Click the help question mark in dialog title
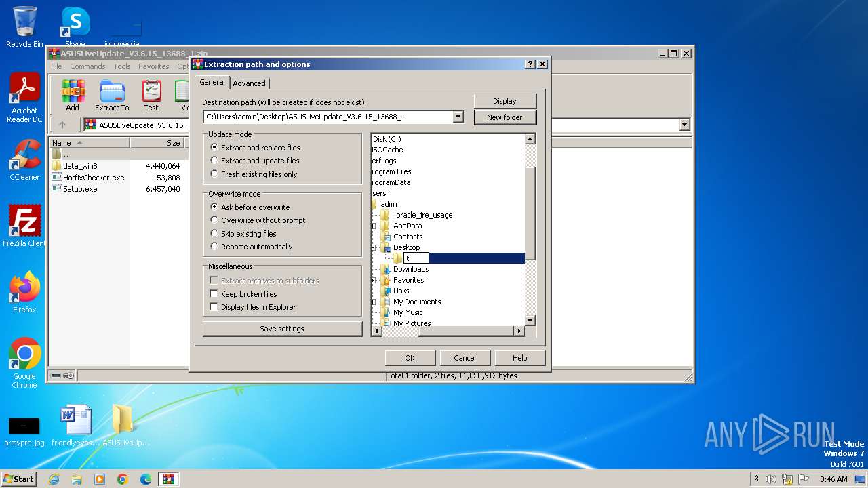Screen dimensions: 868x488 530,64
